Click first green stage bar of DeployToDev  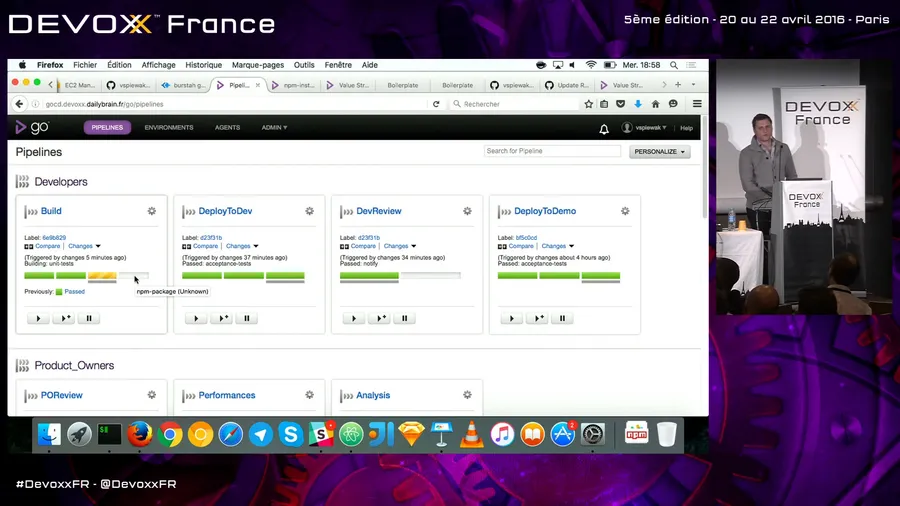point(202,275)
